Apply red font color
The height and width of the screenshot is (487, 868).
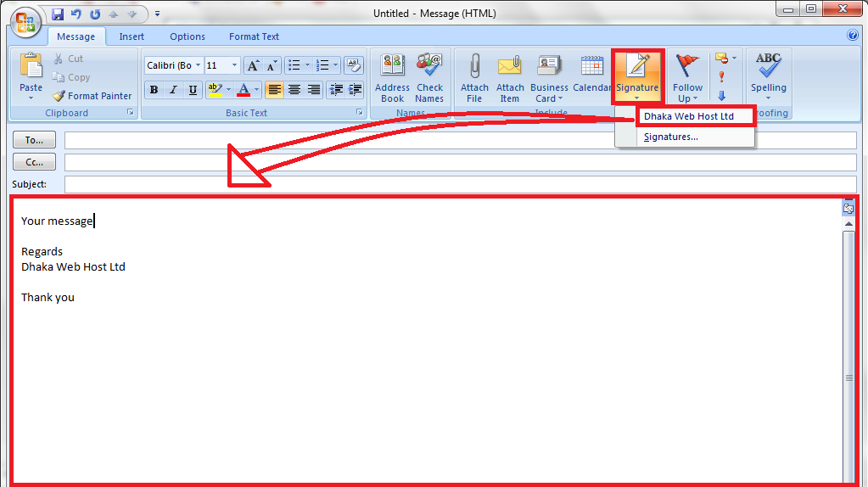(x=244, y=90)
